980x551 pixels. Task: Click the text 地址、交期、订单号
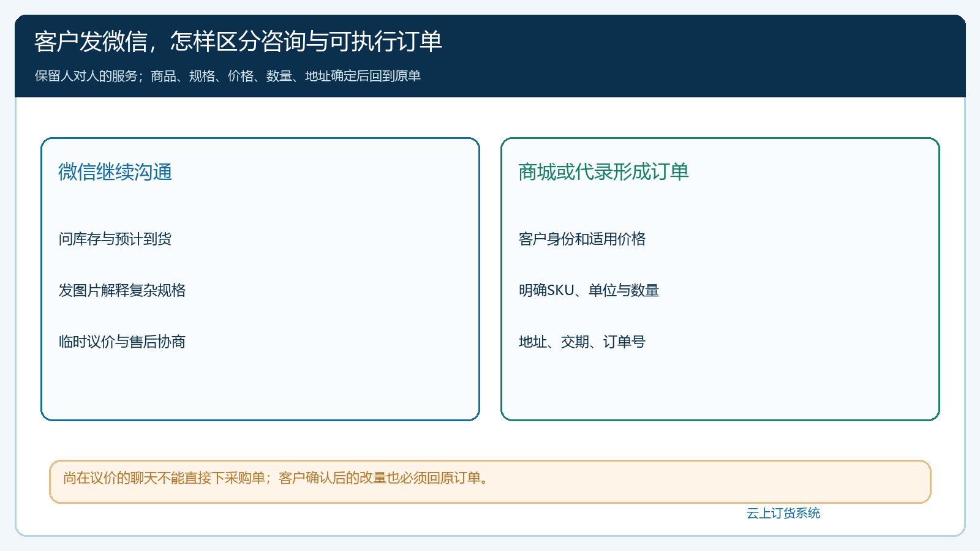[x=582, y=342]
